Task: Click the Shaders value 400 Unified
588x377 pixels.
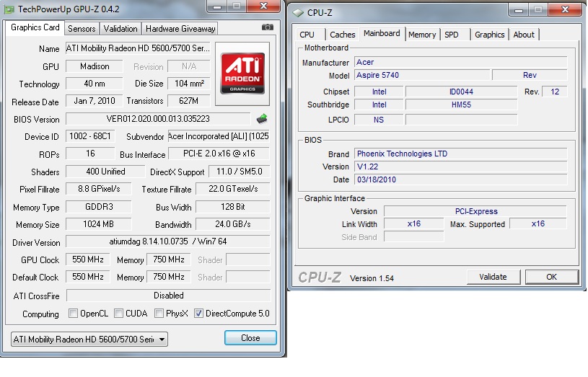Action: pyautogui.click(x=105, y=172)
